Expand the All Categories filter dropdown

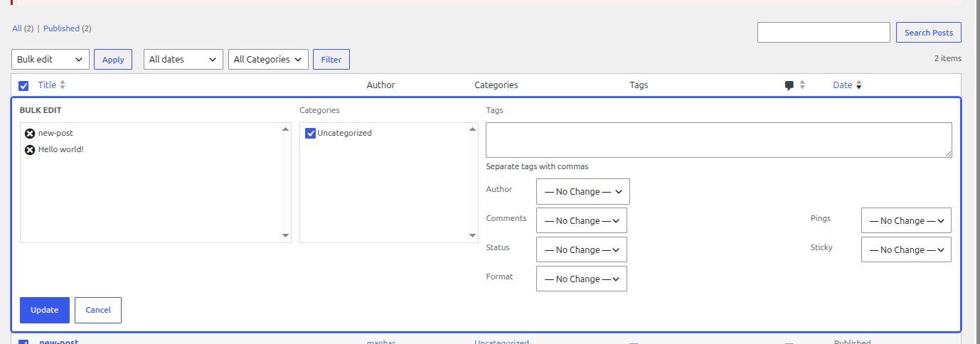[268, 60]
